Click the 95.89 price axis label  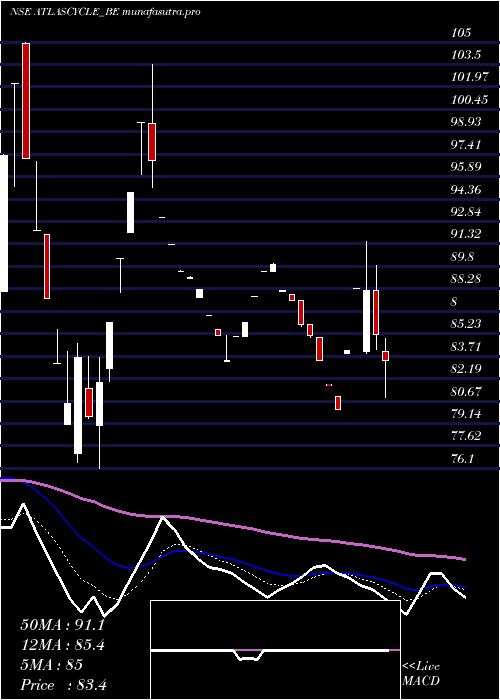click(x=466, y=167)
